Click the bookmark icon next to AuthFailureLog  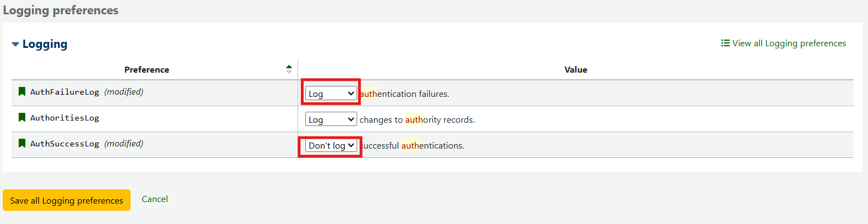(22, 91)
